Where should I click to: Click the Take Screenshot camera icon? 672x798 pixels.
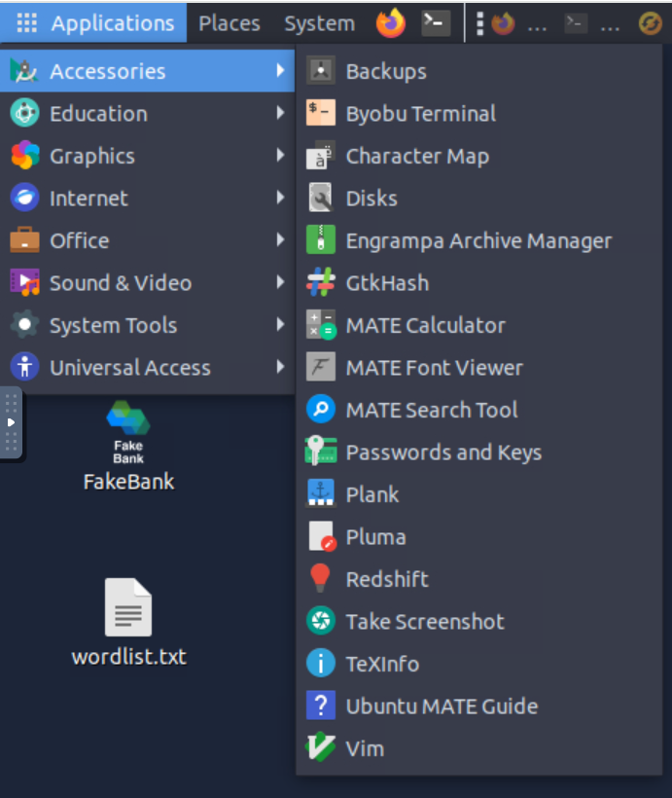[321, 621]
